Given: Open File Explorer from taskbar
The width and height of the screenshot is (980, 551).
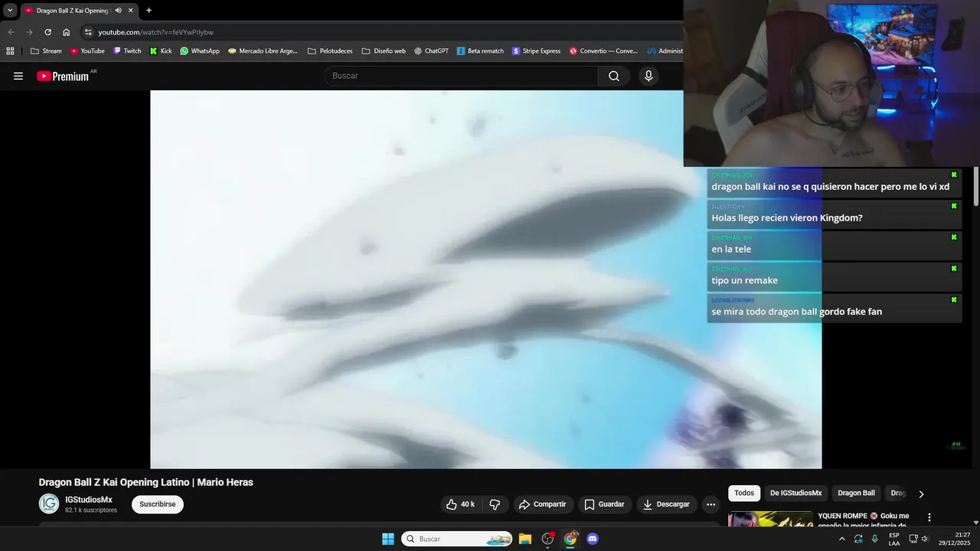Looking at the screenshot, I should (525, 539).
